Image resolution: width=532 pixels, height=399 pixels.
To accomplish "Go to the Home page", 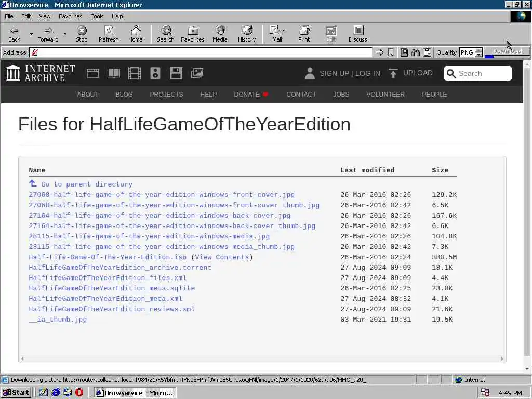I will (x=136, y=34).
